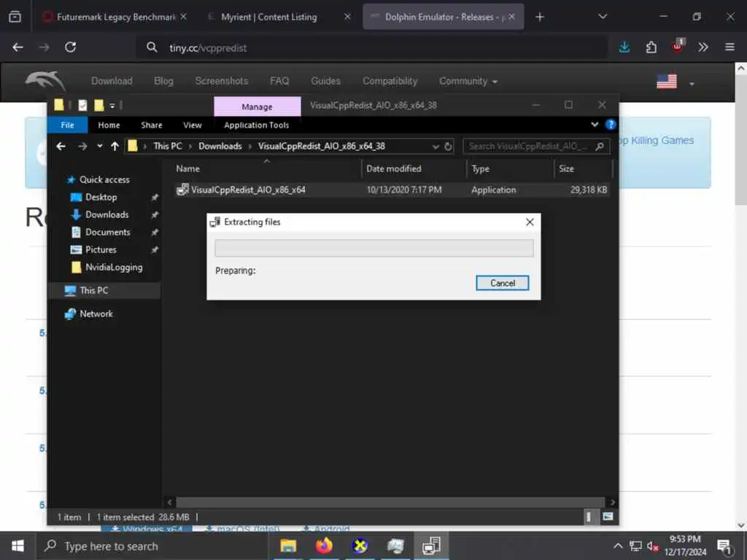Open the FAQ link on Dolphin site
Screen dimensions: 747x560
(279, 81)
